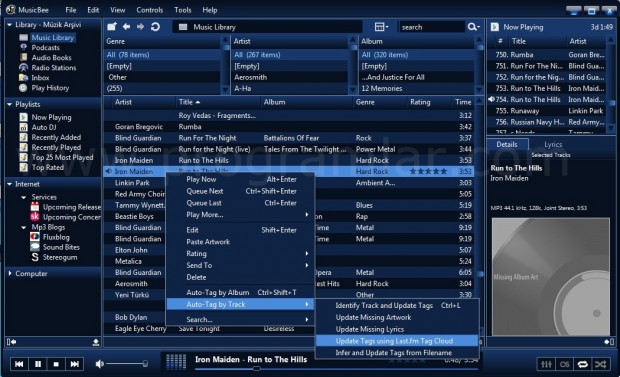Open the Controls menu
Viewport: 620px width, 377px height.
(x=149, y=10)
